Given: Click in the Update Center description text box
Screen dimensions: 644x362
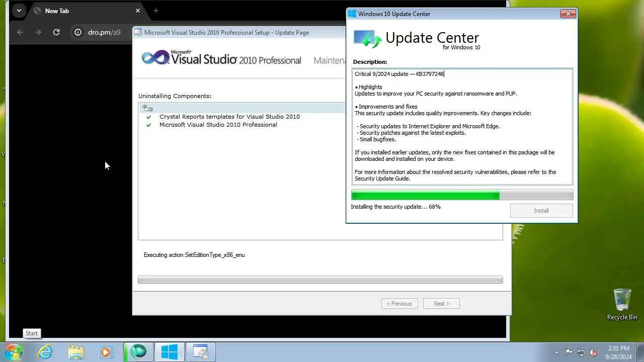Looking at the screenshot, I should tap(462, 127).
